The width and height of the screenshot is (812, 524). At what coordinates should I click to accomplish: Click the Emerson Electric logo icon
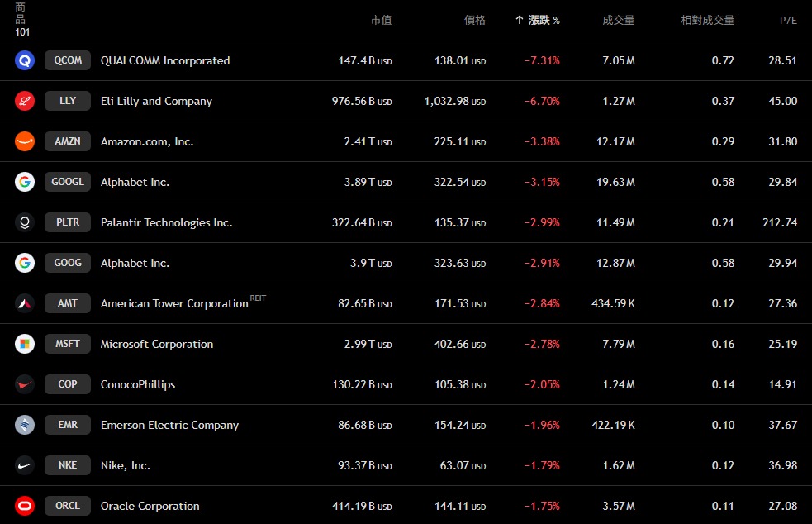[x=25, y=425]
